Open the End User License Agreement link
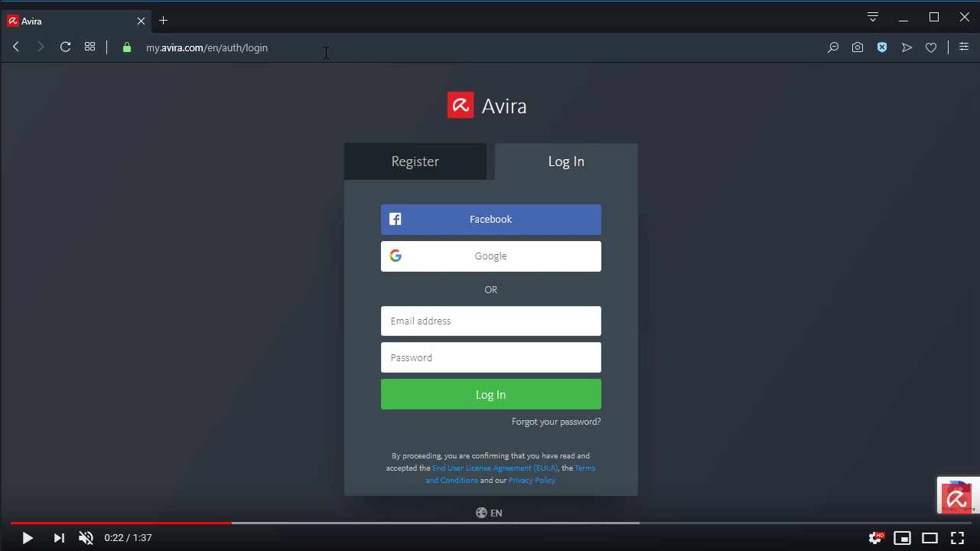The height and width of the screenshot is (551, 980). [495, 468]
